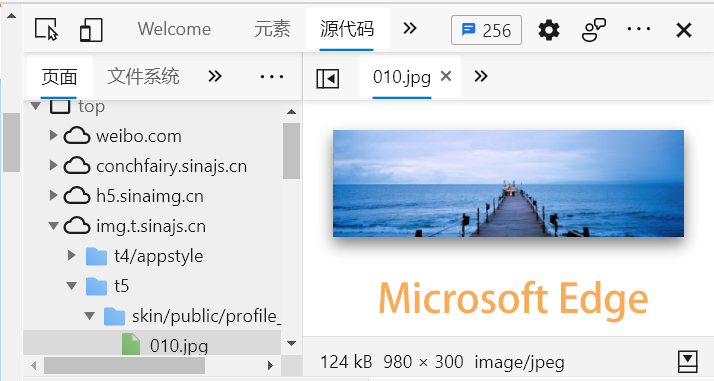Click navigator horizontal scroll left arrow

[33, 365]
